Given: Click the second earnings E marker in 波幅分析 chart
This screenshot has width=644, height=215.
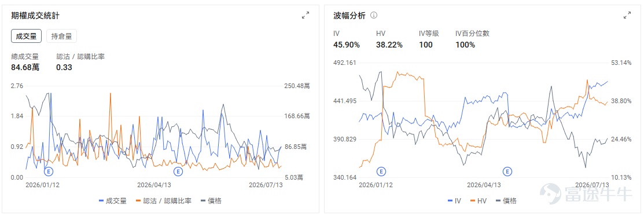Looking at the screenshot, I should pyautogui.click(x=507, y=171).
